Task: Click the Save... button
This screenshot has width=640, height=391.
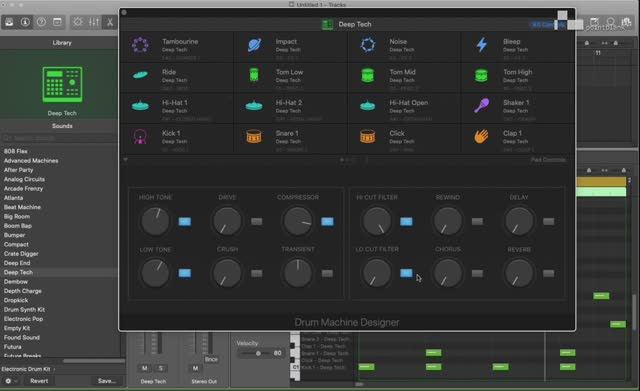Action: [107, 381]
